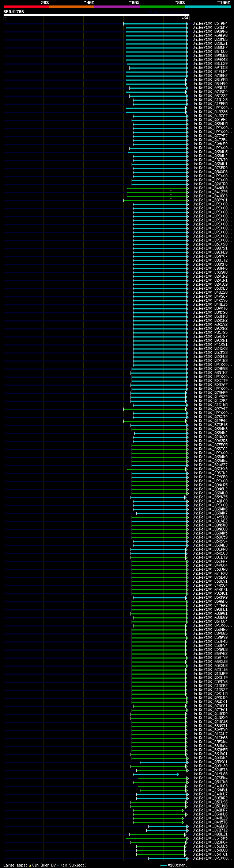Open hit UniRef100_C5XBM7
The height and width of the screenshot is (868, 234).
(x=210, y=28)
